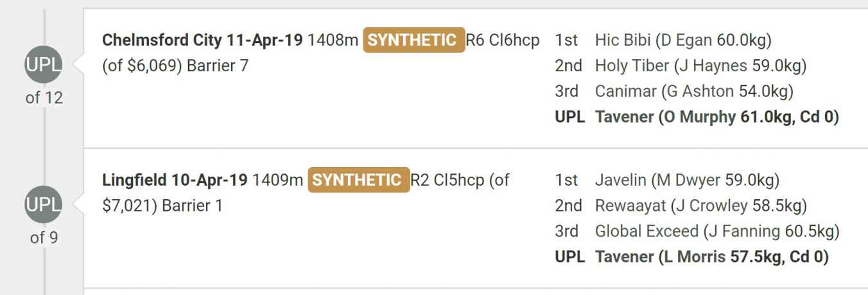Click Tavener ridden by L Morris
Viewport: 868px width, 295px height.
tap(624, 257)
